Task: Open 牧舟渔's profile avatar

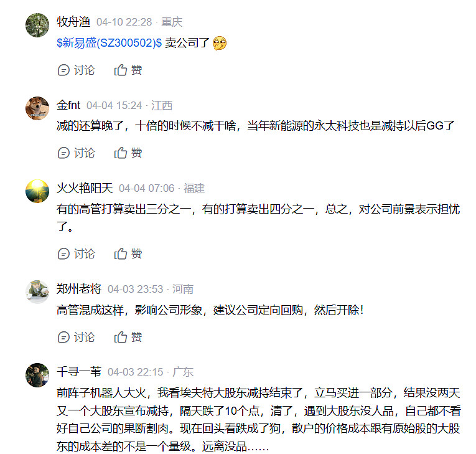Action: [x=37, y=25]
